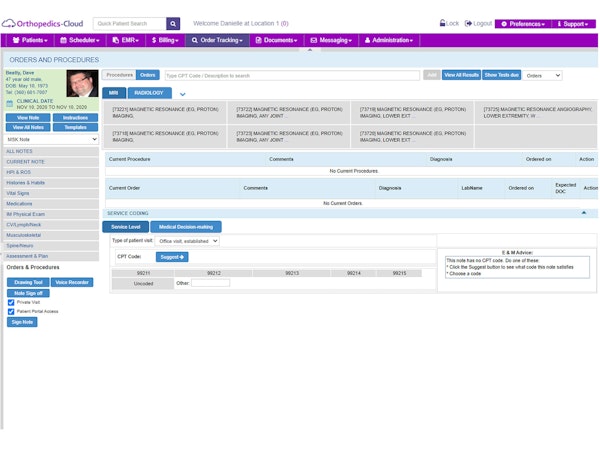600x450 pixels.
Task: Open the Administration menu
Action: 389,40
